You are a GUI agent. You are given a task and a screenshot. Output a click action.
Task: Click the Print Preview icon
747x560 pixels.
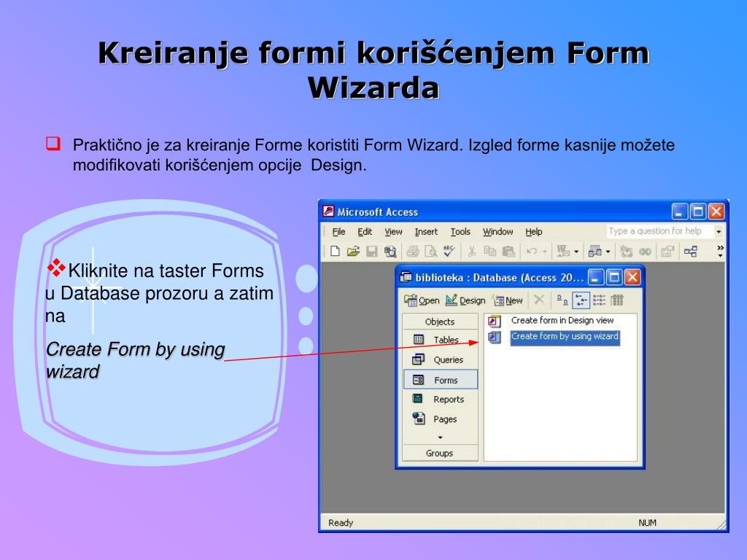point(430,251)
